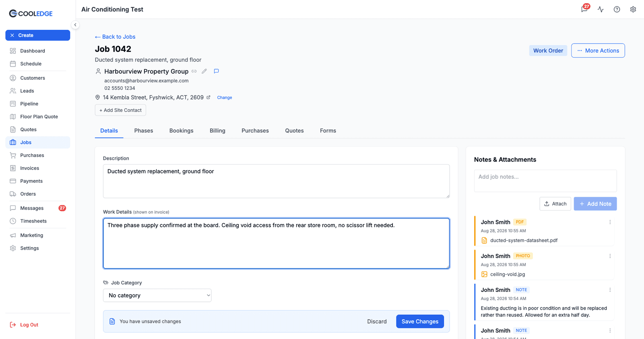Click the customer link icon beside Harbourview
The width and height of the screenshot is (644, 339).
[194, 71]
